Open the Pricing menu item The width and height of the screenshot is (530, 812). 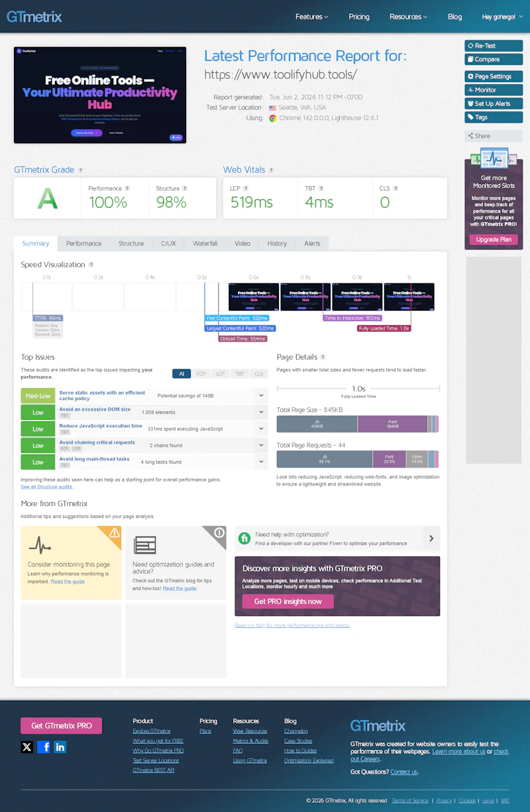point(359,17)
